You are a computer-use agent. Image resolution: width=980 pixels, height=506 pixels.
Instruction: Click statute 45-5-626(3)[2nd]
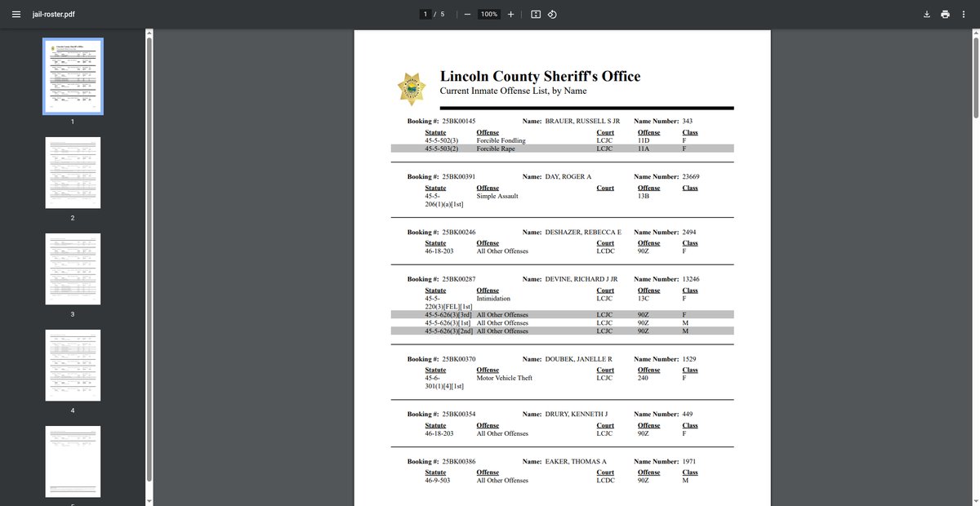449,331
